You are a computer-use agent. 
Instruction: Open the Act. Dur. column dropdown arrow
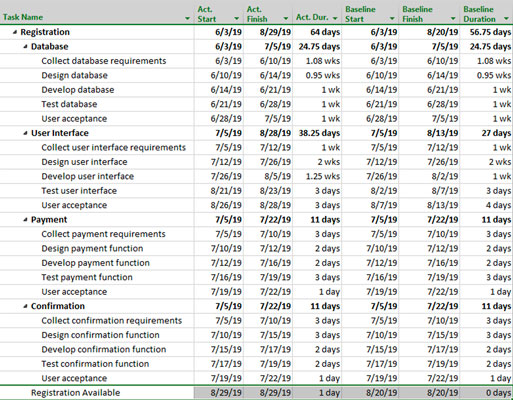click(x=335, y=18)
